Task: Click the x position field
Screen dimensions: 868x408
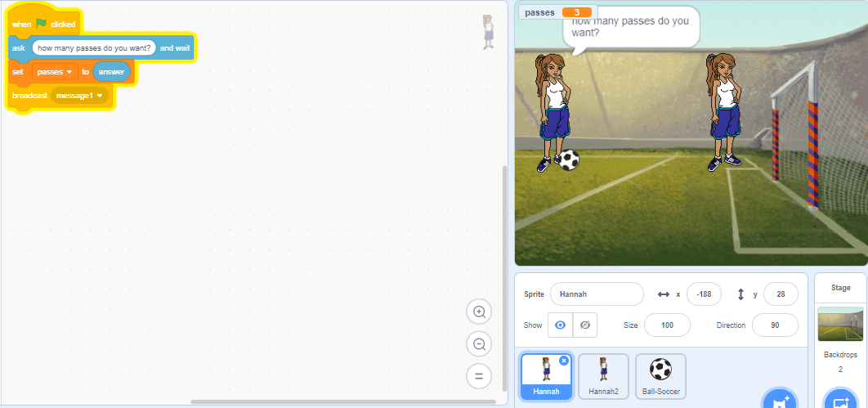Action: [x=703, y=294]
